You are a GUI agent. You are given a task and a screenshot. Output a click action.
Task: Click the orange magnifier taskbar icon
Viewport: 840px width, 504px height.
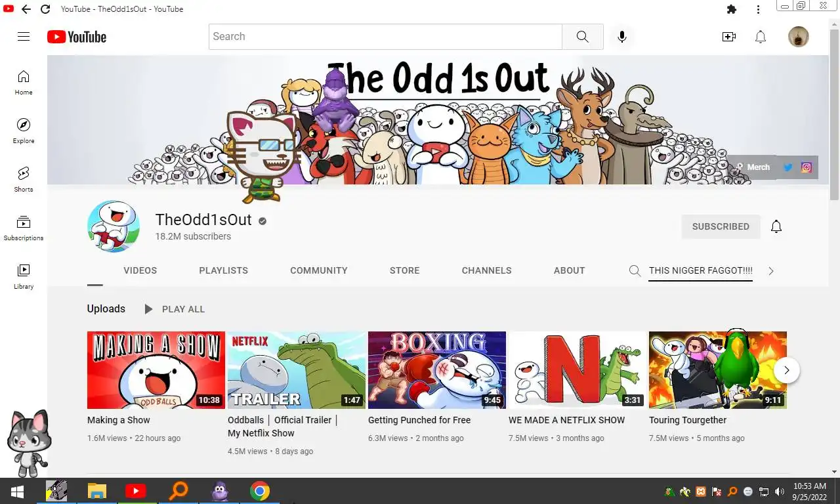(x=178, y=491)
